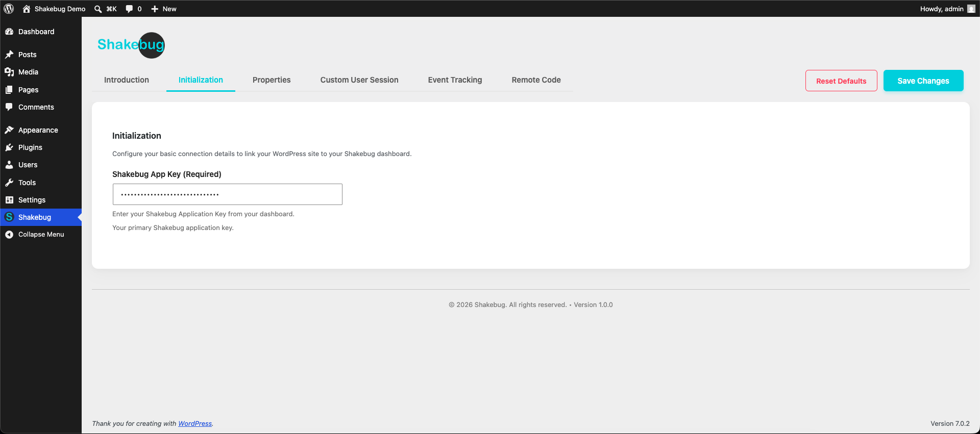This screenshot has height=434, width=980.
Task: Click the WordPress logo in admin bar
Action: (x=9, y=9)
